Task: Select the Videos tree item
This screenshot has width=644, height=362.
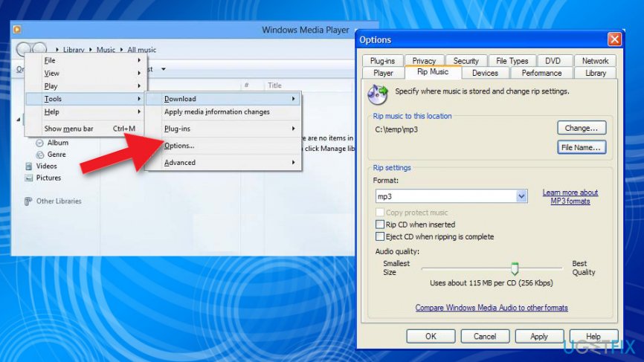Action: coord(46,167)
